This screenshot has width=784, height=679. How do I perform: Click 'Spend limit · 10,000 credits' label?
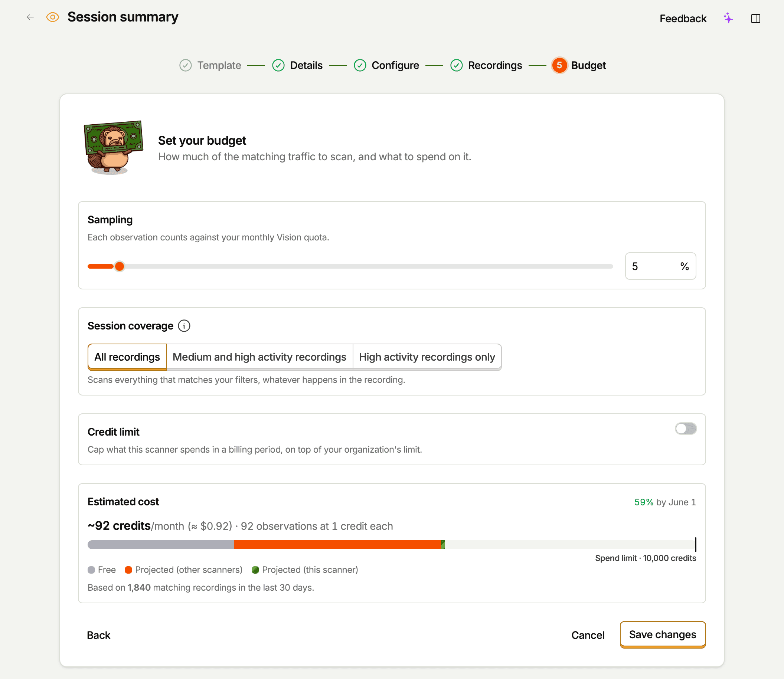pyautogui.click(x=645, y=558)
